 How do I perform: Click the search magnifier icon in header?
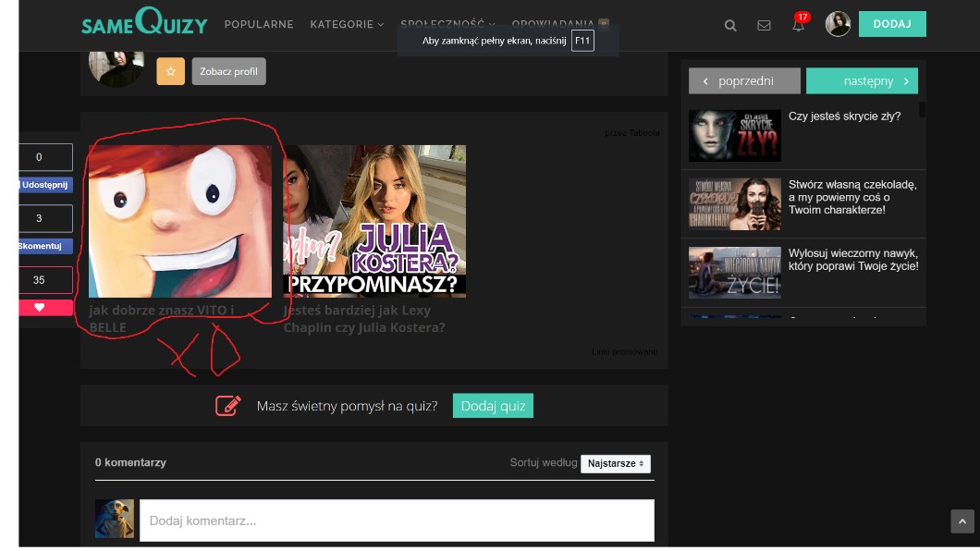tap(730, 25)
